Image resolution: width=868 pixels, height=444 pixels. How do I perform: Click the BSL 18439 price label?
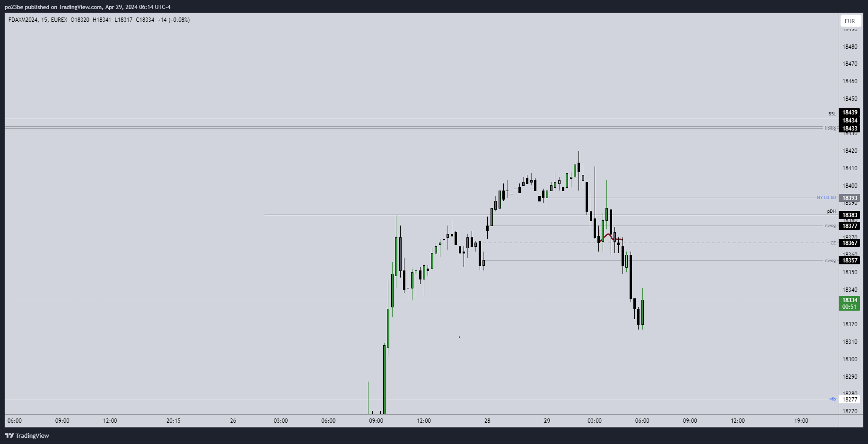849,113
